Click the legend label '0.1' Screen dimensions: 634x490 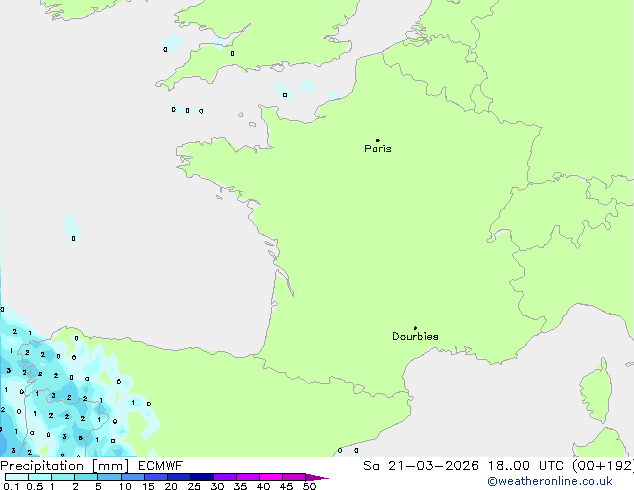pos(11,486)
